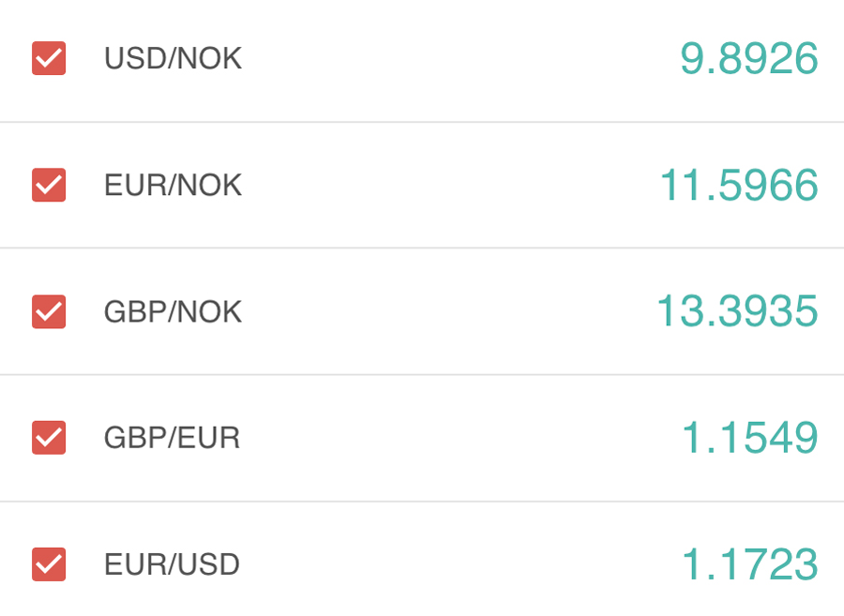Click the 9.8926 exchange rate
Viewport: 844px width, 616px height.
click(748, 59)
